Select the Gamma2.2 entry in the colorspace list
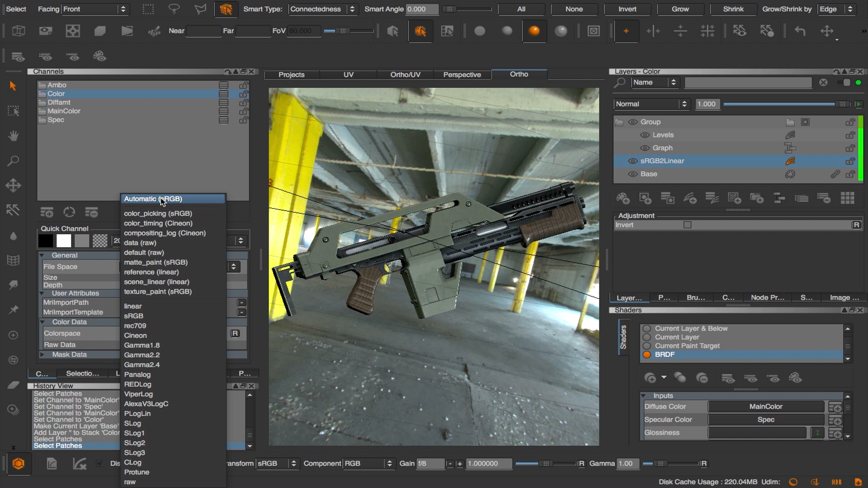 pyautogui.click(x=142, y=355)
